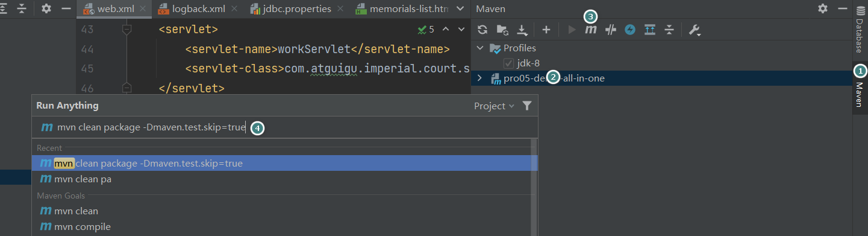This screenshot has width=868, height=236.
Task: Go to next highlighted problem arrow
Action: [462, 29]
